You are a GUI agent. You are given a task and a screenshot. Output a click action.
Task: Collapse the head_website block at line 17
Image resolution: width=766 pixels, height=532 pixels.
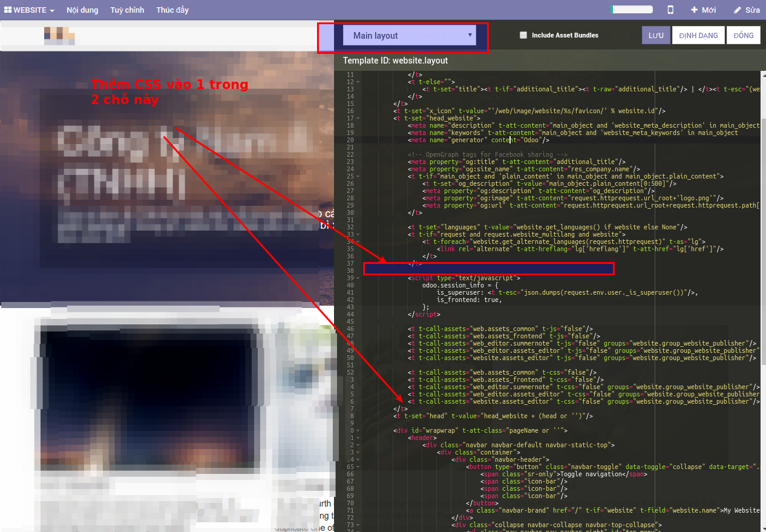click(358, 118)
